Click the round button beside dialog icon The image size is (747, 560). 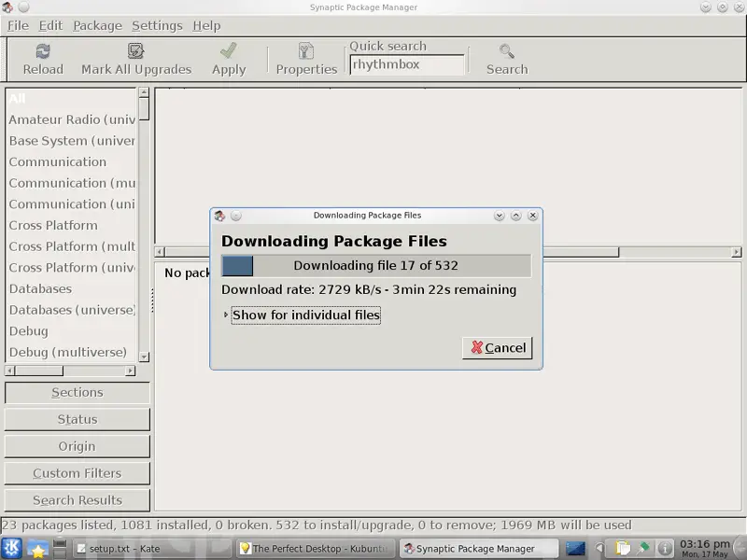point(236,216)
